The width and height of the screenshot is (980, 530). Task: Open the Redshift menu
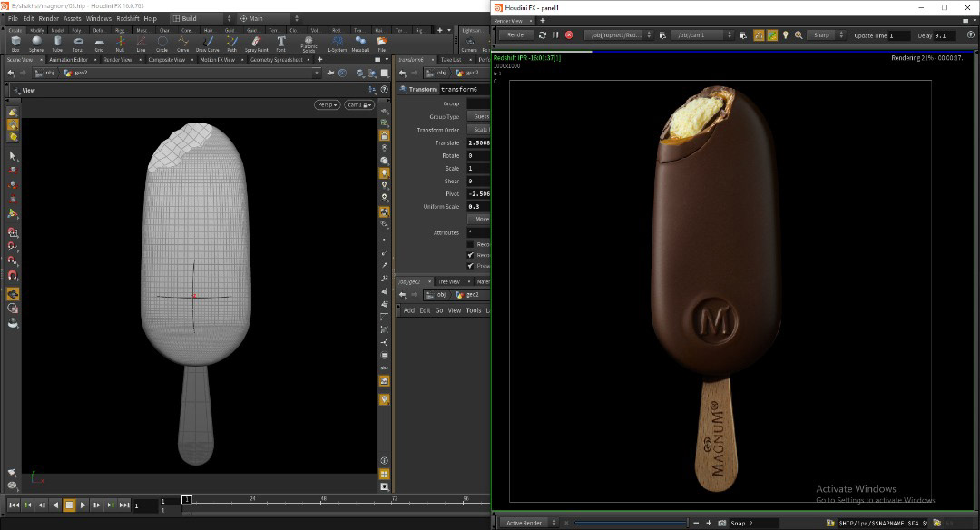point(128,19)
